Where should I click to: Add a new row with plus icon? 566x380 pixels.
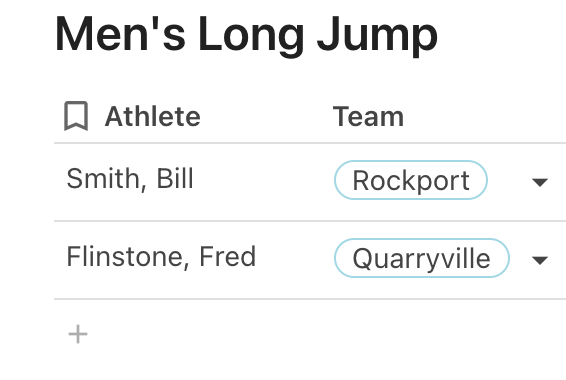point(78,334)
